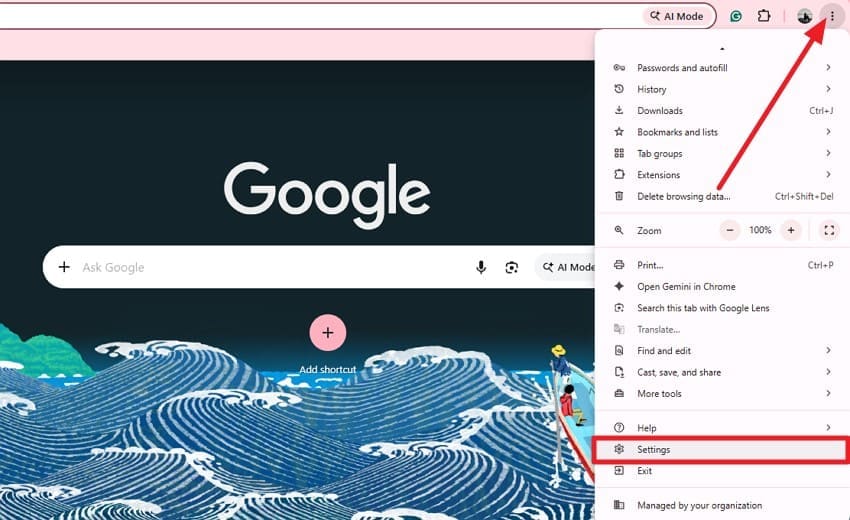Click the 100% zoom value
850x520 pixels.
[760, 230]
